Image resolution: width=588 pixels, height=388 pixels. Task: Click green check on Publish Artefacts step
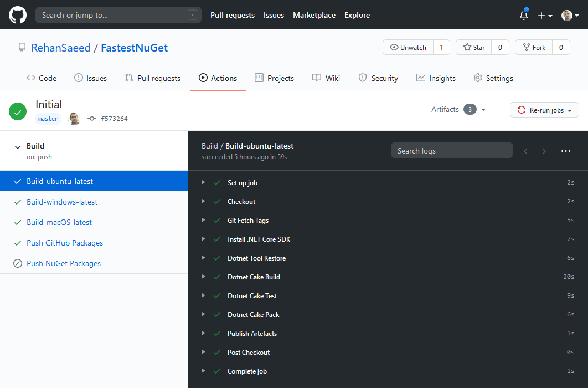tap(216, 333)
